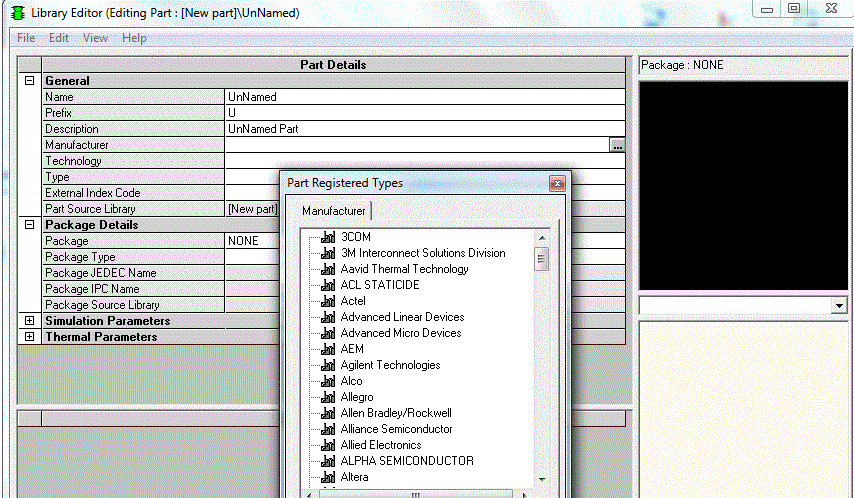Select Allied Electronics in the list
Image resolution: width=854 pixels, height=498 pixels.
pyautogui.click(x=381, y=445)
